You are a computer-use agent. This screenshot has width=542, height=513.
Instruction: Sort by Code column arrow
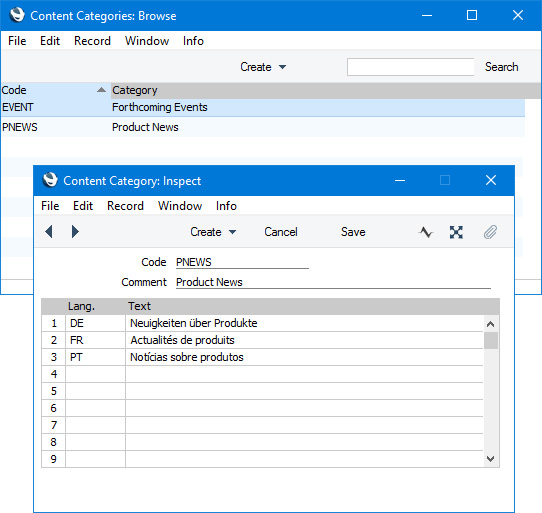pyautogui.click(x=101, y=90)
